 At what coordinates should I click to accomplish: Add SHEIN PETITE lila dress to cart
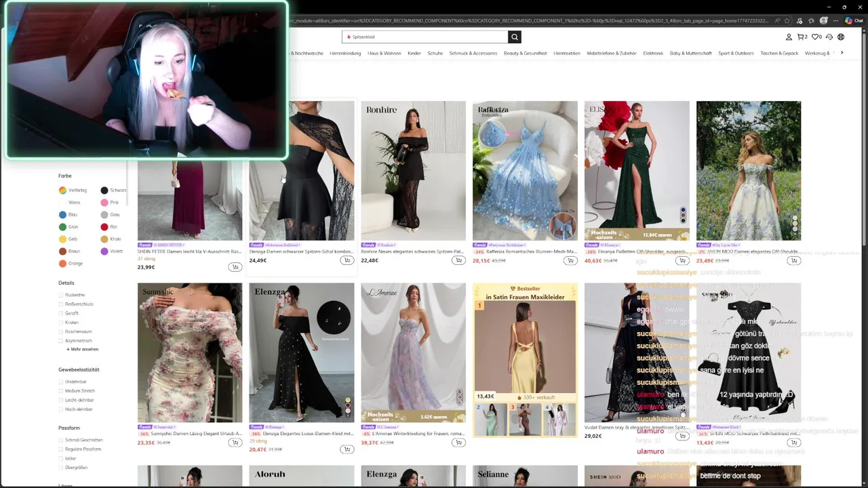235,267
